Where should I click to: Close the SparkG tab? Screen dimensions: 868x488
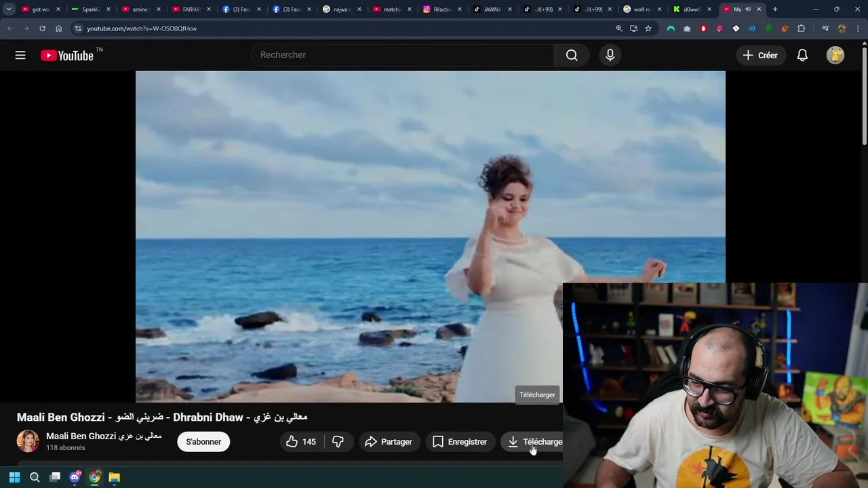point(108,9)
